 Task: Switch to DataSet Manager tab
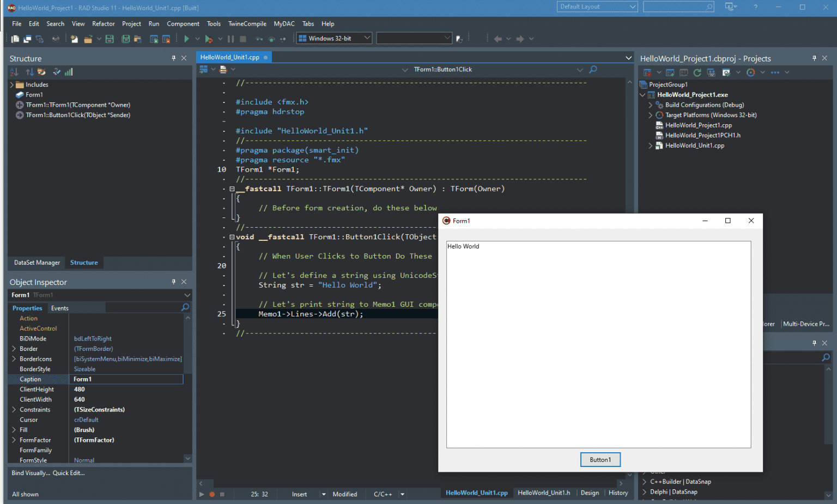point(37,263)
